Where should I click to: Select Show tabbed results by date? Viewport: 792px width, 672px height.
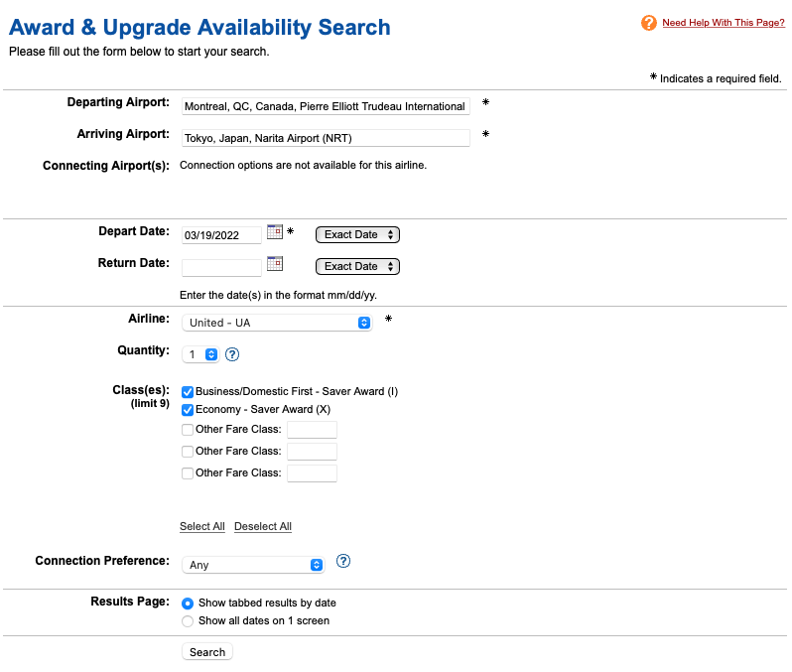click(188, 604)
